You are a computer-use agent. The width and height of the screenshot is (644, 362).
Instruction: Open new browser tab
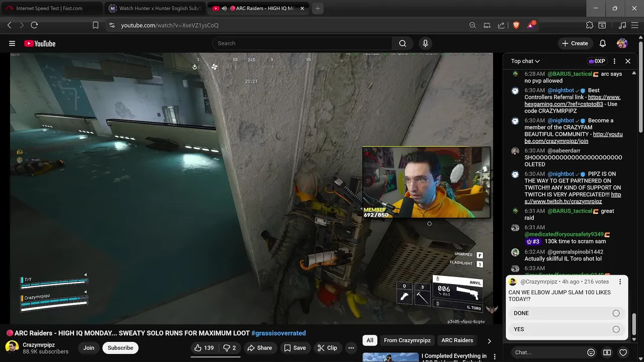pos(317,9)
